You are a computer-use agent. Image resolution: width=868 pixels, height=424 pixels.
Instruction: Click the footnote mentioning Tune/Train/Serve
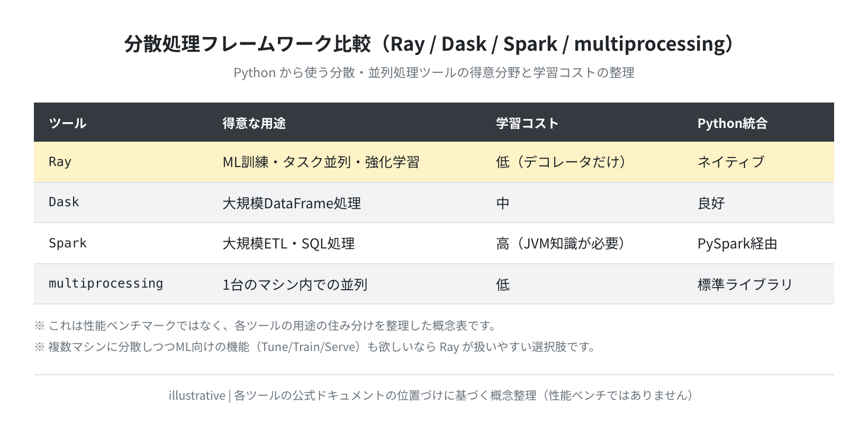click(x=315, y=347)
